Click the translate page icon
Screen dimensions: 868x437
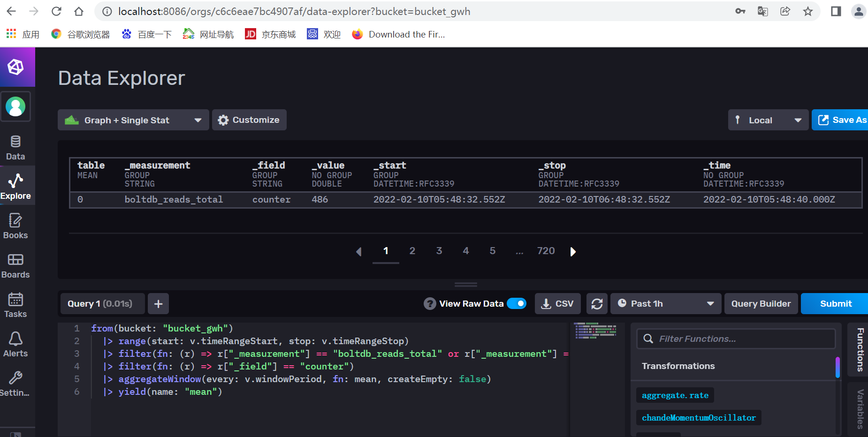(763, 11)
